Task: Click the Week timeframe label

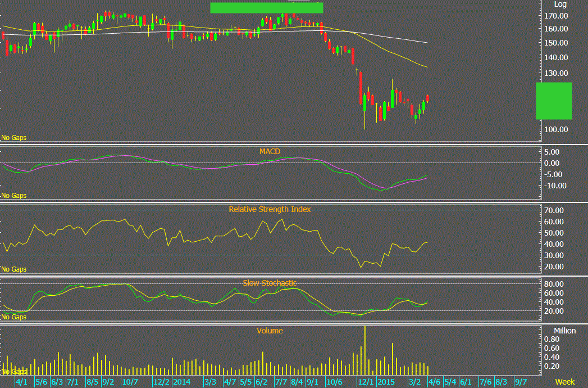Action: pos(565,382)
